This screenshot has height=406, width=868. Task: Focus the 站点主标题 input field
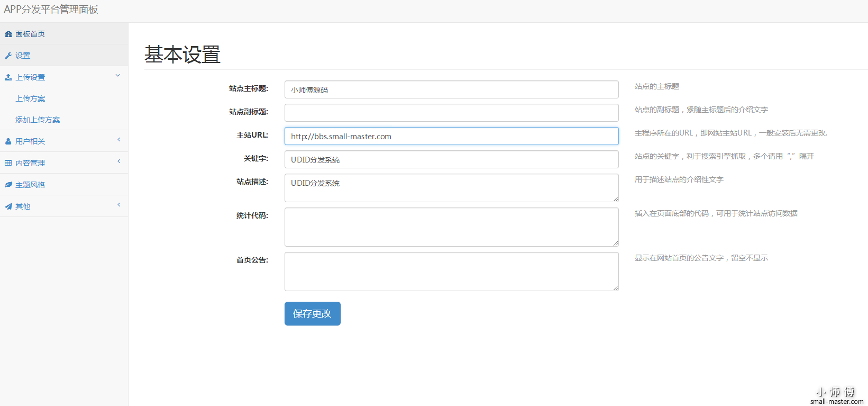pyautogui.click(x=452, y=89)
